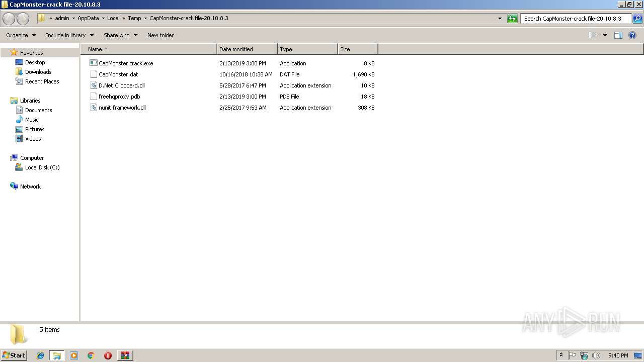Open Pictures library in the sidebar
The image size is (644, 362).
(35, 129)
